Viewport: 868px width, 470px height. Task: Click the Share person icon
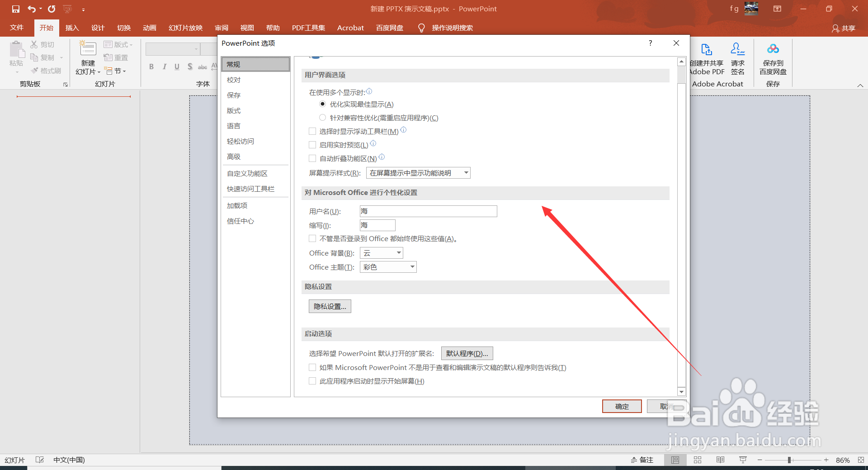pyautogui.click(x=835, y=28)
